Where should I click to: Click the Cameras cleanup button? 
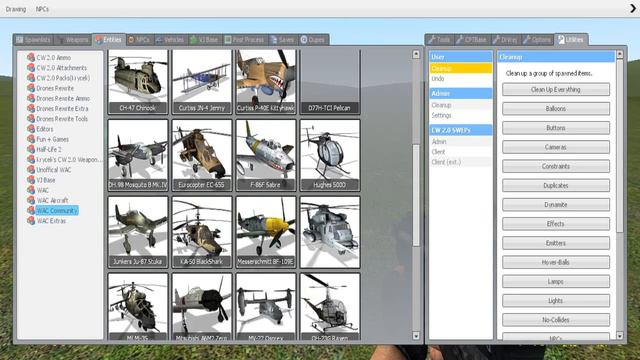(556, 147)
